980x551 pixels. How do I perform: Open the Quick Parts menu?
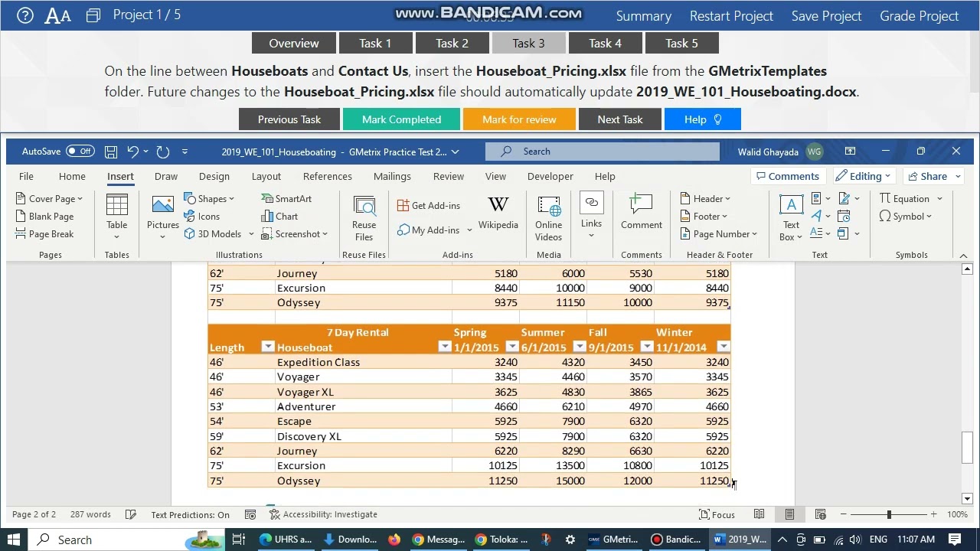point(819,199)
